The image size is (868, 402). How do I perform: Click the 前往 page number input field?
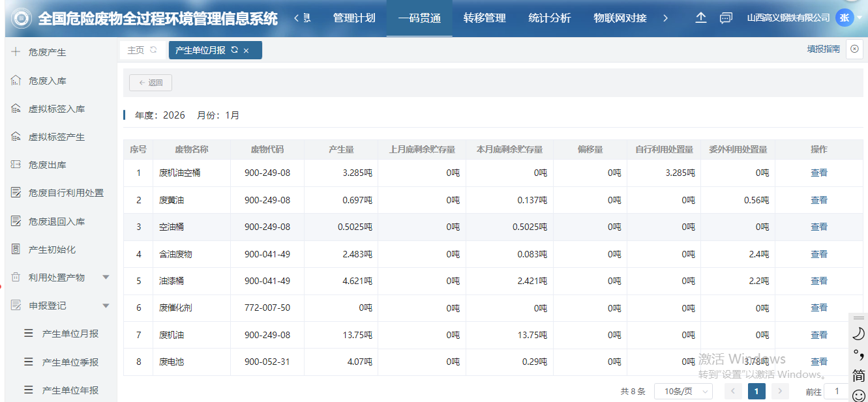click(837, 392)
